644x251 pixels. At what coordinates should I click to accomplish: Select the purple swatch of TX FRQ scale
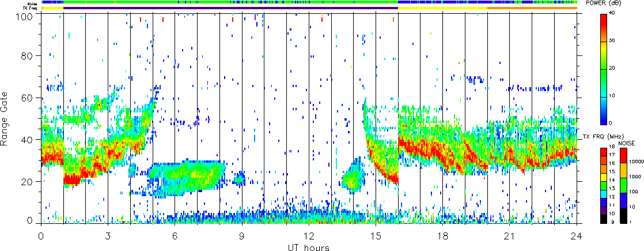[x=603, y=211]
